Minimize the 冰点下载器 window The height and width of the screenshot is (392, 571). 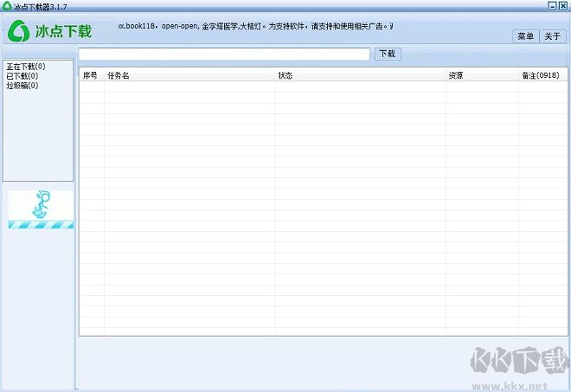point(553,6)
